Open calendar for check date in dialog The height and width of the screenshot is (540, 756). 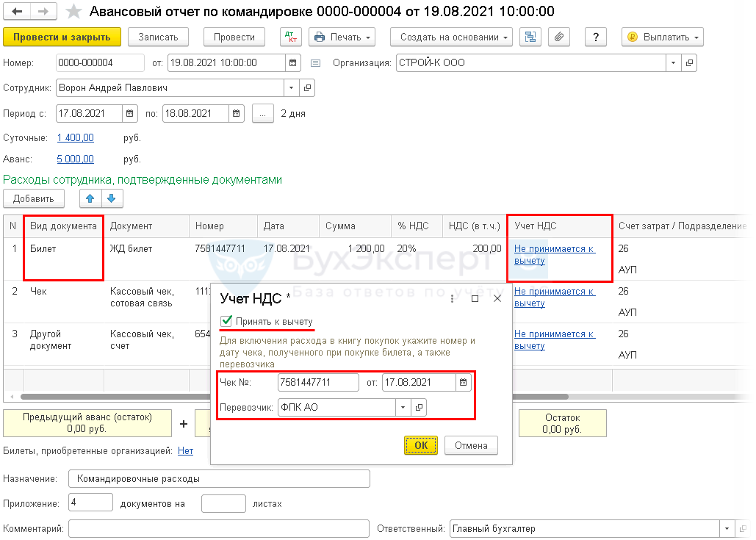point(463,383)
